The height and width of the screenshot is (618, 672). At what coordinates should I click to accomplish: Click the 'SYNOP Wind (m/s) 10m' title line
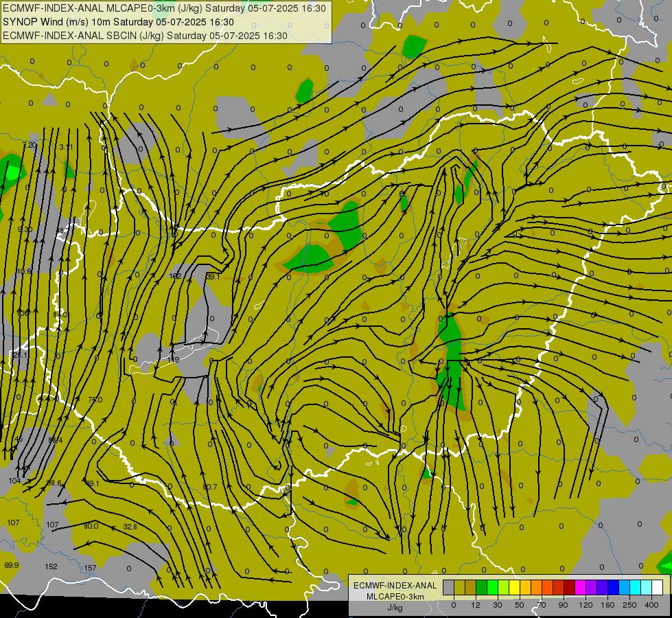point(118,22)
